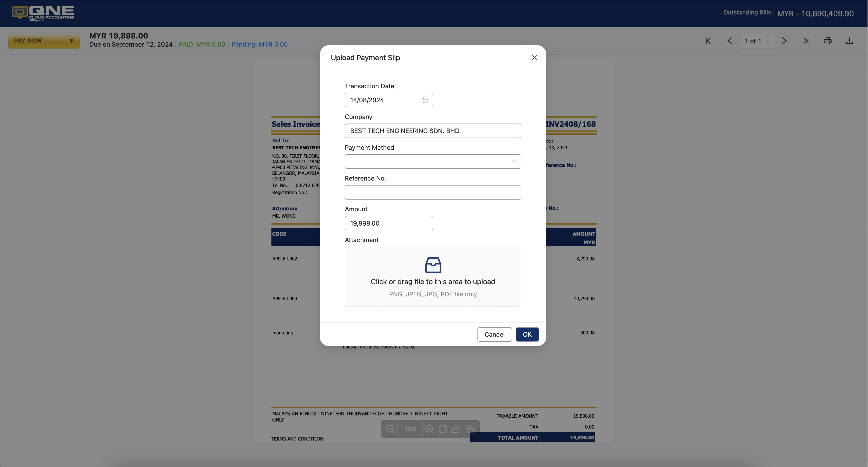Image resolution: width=868 pixels, height=467 pixels.
Task: Click the QNE Cloud Accounting logo
Action: pyautogui.click(x=43, y=13)
